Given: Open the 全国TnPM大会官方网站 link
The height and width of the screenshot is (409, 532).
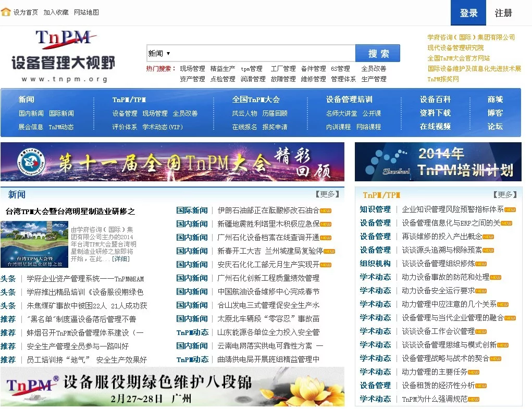Looking at the screenshot, I should click(459, 58).
